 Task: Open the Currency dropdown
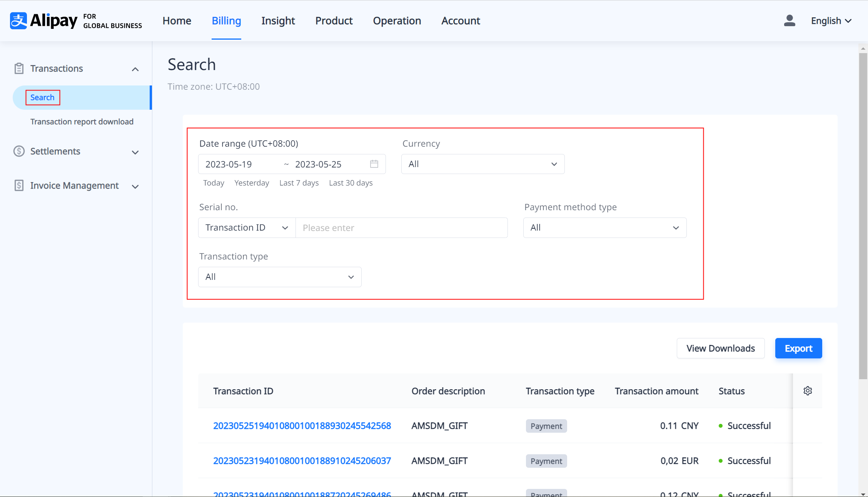[x=482, y=164]
